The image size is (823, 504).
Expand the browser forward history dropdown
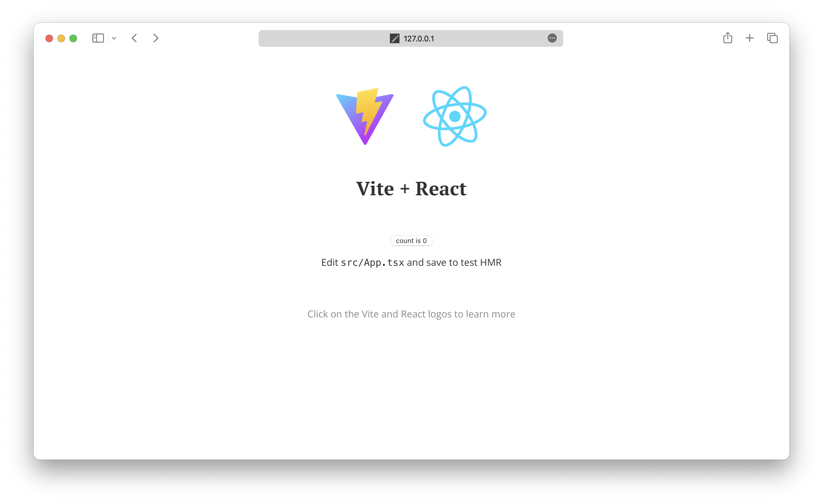[156, 37]
